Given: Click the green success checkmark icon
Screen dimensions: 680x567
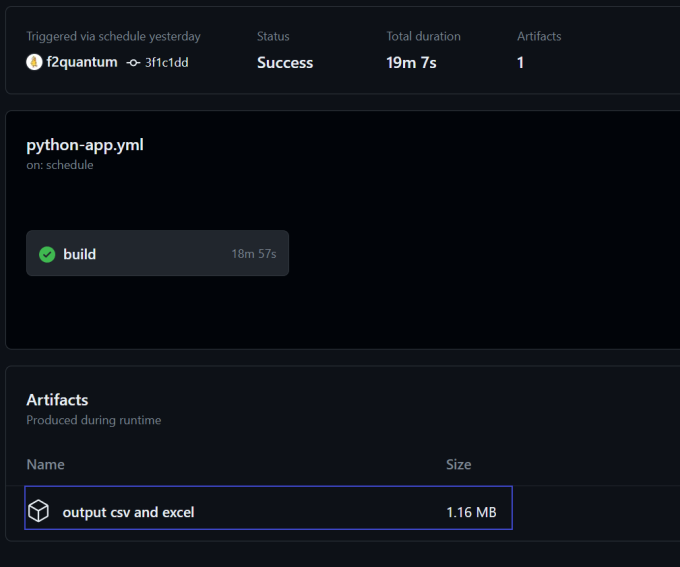Looking at the screenshot, I should [47, 254].
